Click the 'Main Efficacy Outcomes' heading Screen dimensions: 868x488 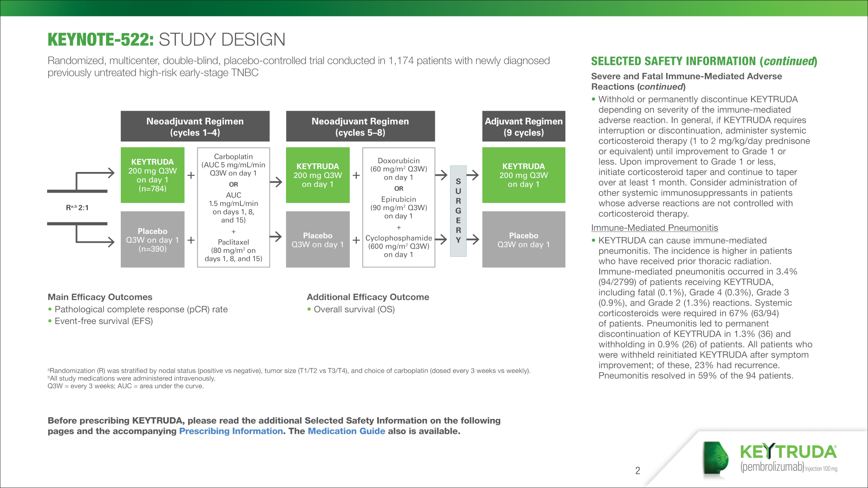[100, 297]
